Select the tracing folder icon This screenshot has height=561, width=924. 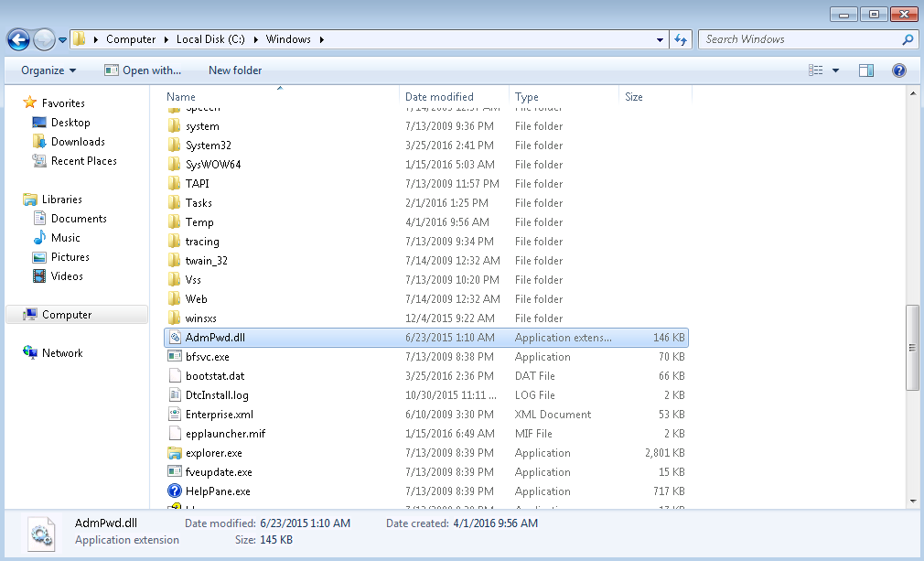pos(174,241)
